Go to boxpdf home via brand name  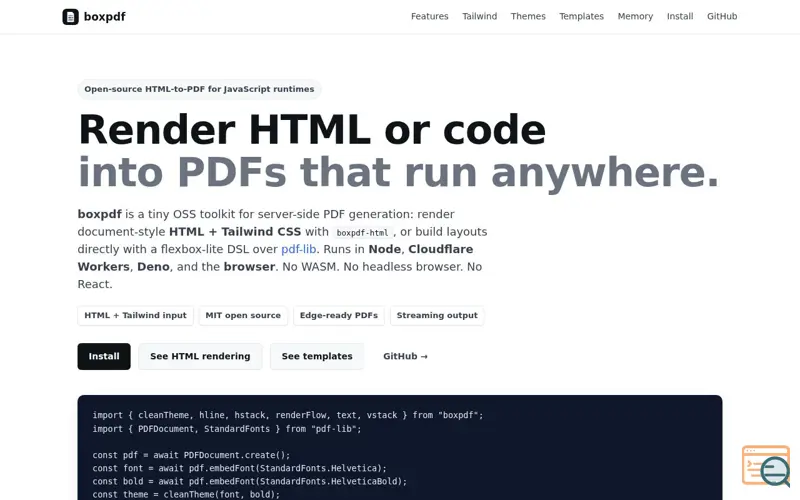105,17
